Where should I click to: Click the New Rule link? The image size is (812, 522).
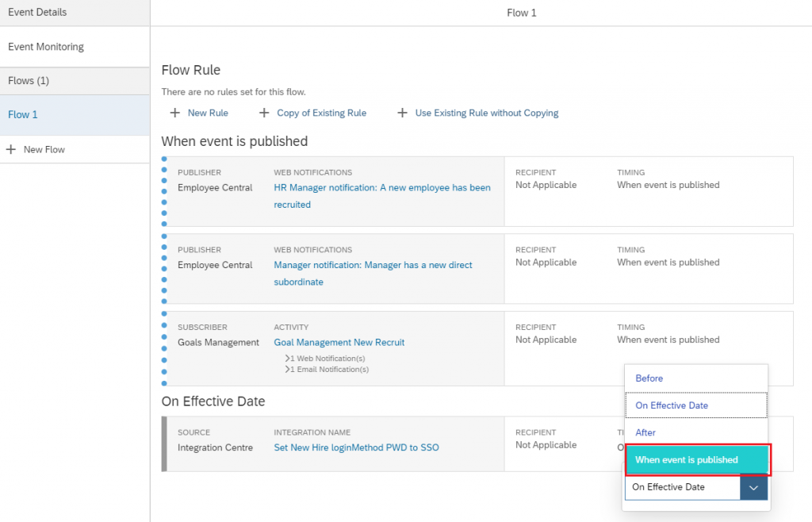pos(208,113)
